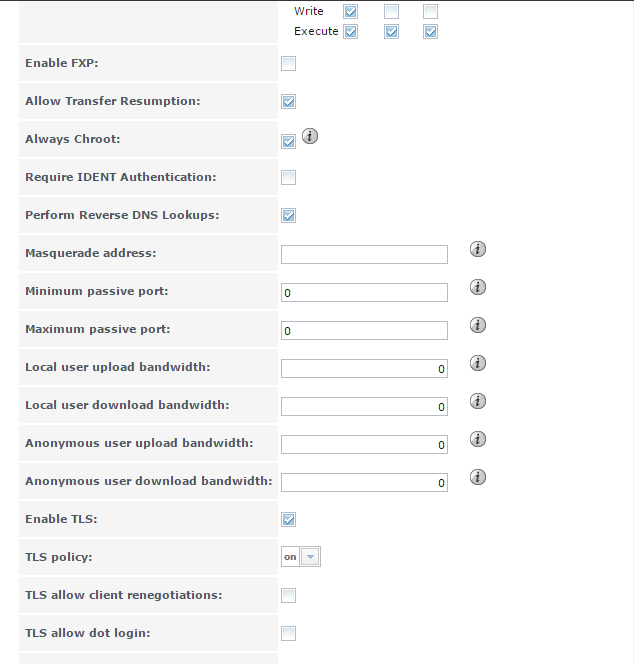Uncheck the Enable TLS checkbox

coord(289,520)
